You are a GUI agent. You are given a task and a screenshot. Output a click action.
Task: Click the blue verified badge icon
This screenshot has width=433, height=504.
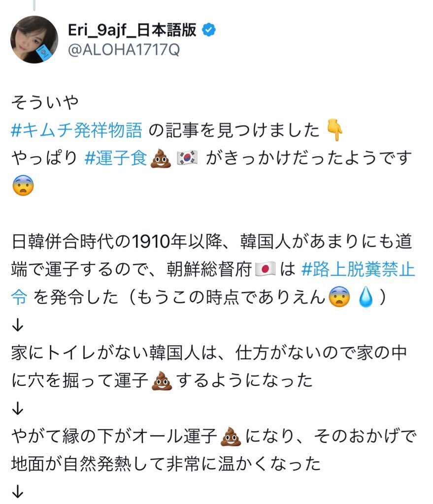(x=209, y=30)
